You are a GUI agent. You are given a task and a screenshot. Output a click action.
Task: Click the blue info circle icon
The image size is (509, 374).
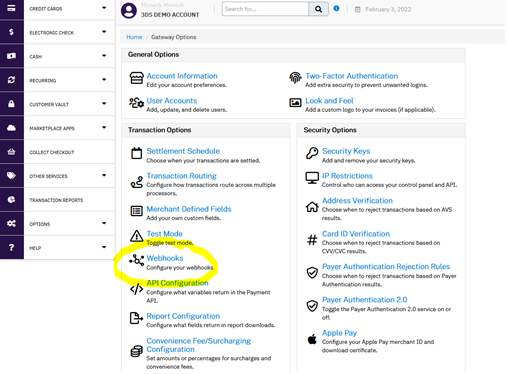tap(336, 8)
